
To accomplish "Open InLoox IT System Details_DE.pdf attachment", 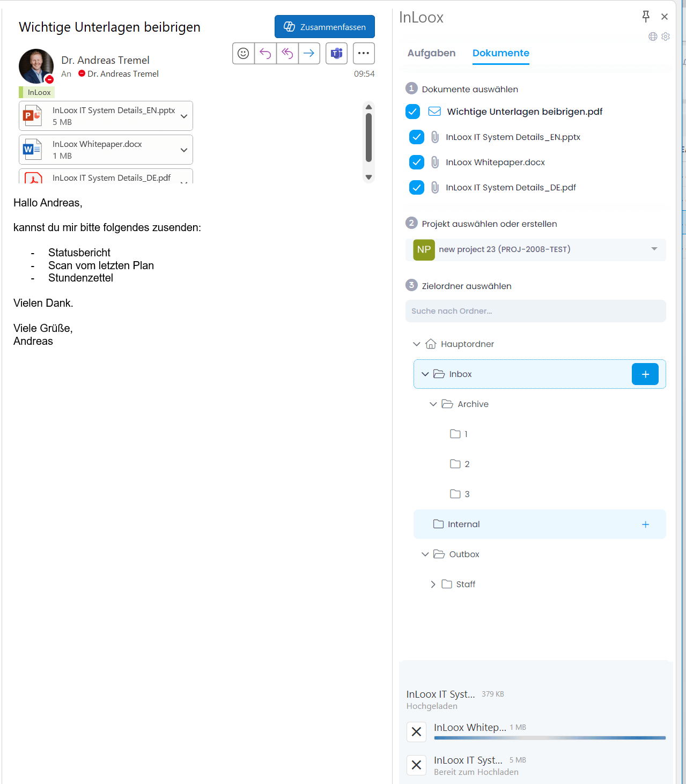I will pyautogui.click(x=106, y=176).
